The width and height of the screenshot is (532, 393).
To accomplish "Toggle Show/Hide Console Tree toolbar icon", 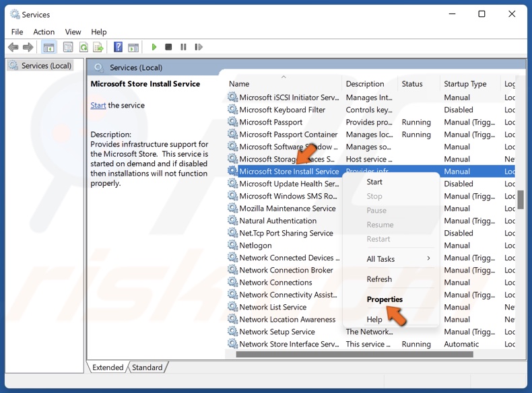I will click(x=48, y=47).
